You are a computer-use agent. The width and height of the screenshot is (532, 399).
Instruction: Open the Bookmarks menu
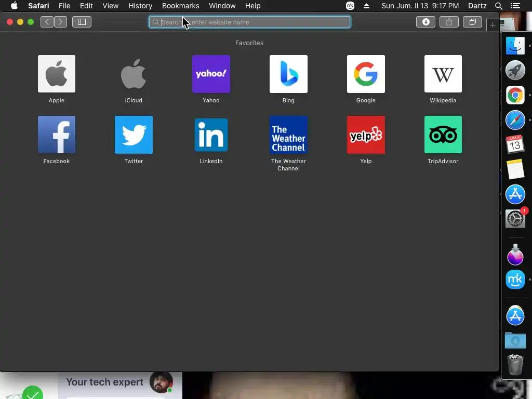coord(180,6)
